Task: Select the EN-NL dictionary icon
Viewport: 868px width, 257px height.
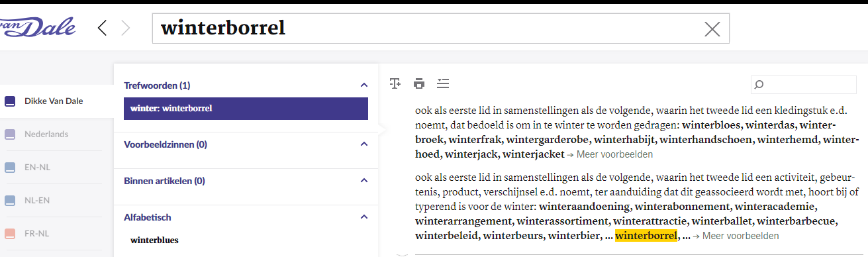Action: tap(9, 168)
